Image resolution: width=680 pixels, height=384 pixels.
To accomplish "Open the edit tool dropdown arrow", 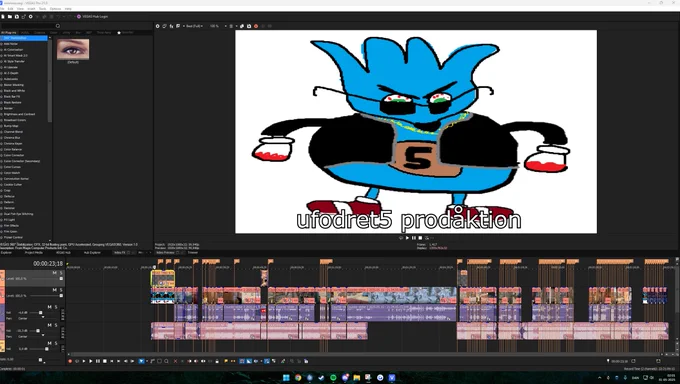I will point(147,361).
